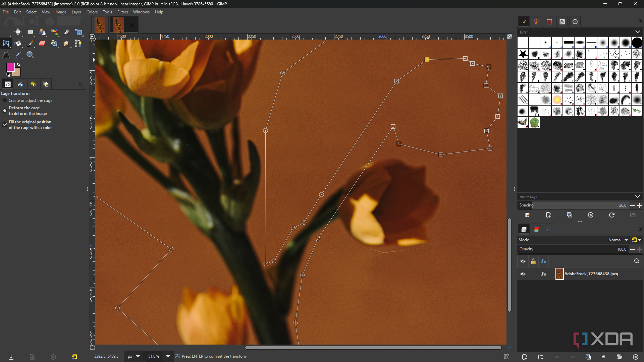Select the Paintbrush tool
The image size is (644, 362).
30,43
